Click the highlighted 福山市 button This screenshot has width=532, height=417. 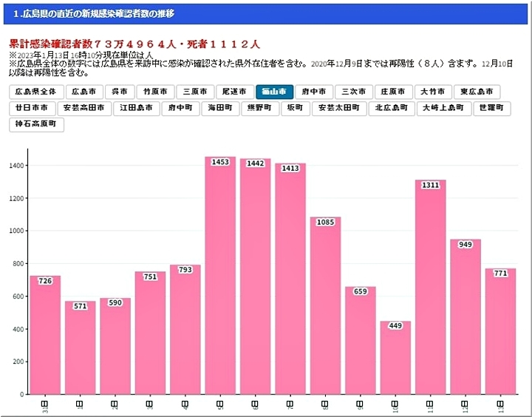pos(274,92)
